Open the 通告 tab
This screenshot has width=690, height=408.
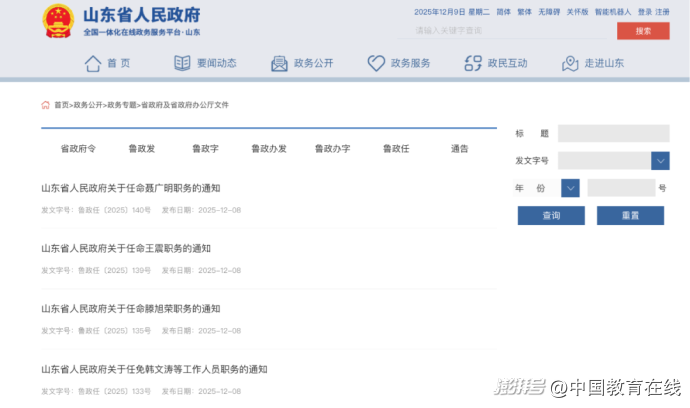point(459,149)
